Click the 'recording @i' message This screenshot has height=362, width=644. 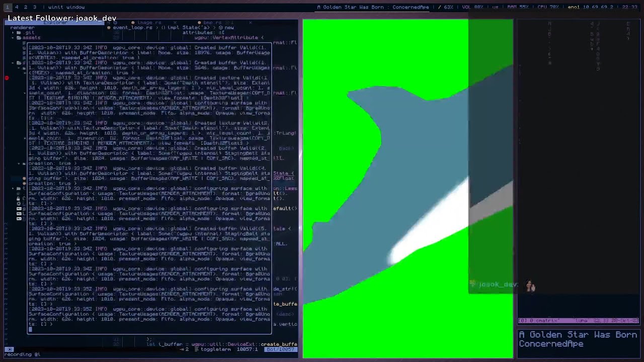(22, 354)
